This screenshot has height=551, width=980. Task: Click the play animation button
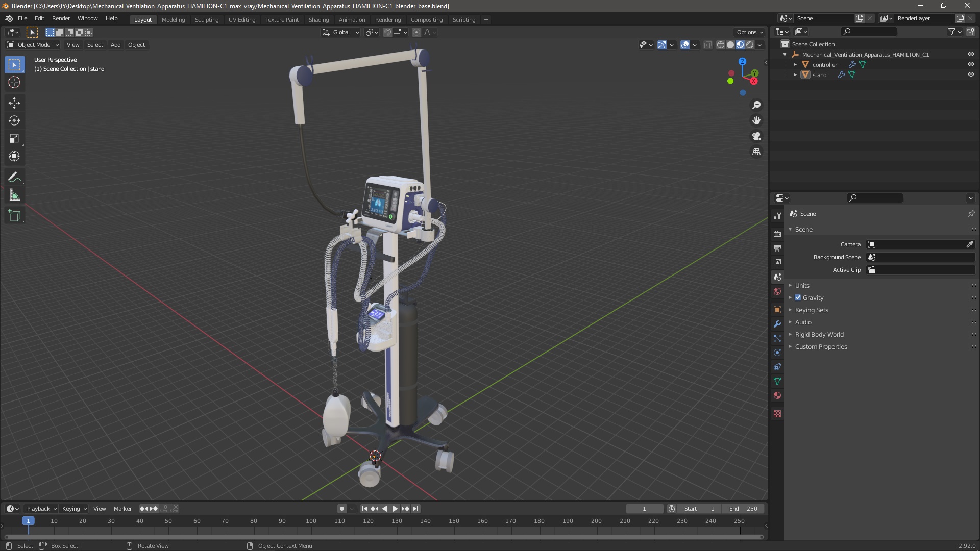click(x=395, y=509)
